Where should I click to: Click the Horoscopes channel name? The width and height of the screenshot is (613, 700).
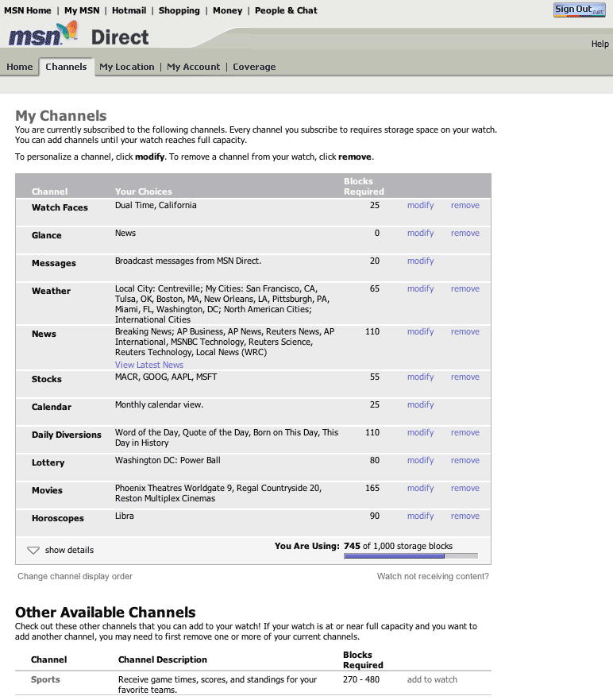(57, 518)
